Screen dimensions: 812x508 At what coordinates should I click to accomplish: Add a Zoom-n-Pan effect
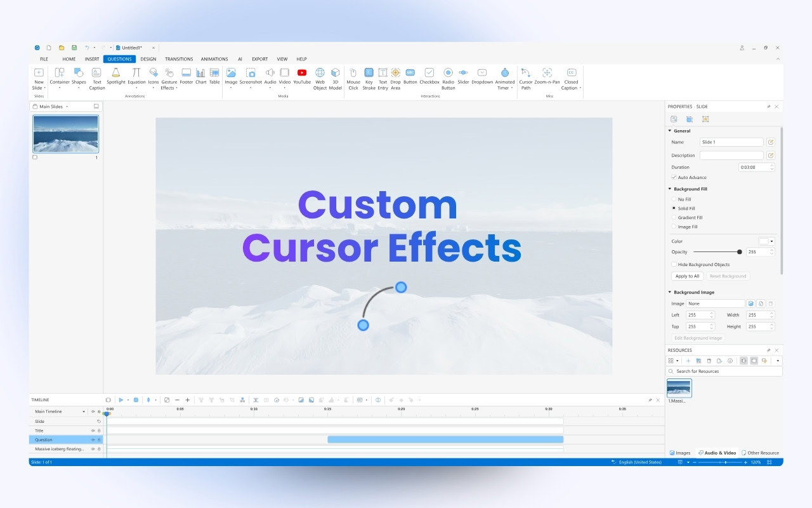point(547,76)
